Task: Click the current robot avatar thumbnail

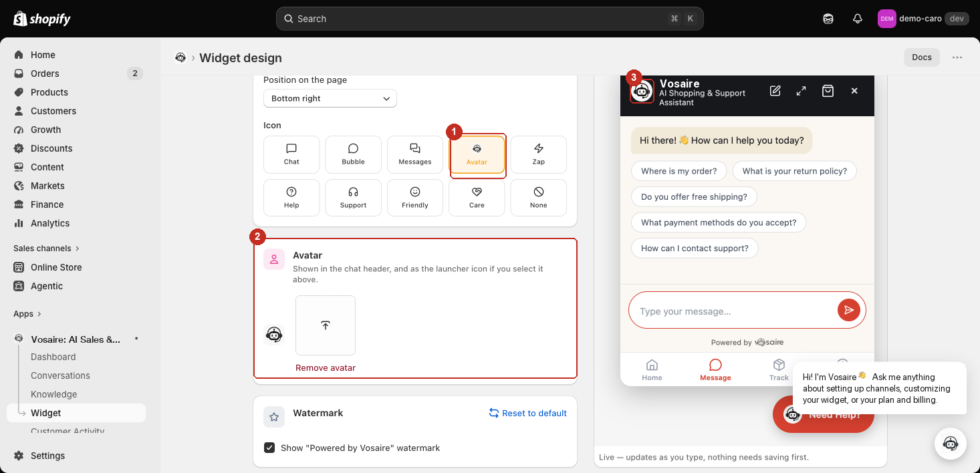Action: click(x=274, y=335)
